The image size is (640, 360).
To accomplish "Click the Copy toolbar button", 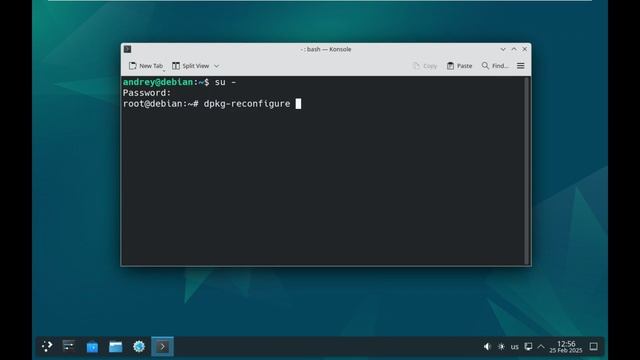I will coord(425,66).
